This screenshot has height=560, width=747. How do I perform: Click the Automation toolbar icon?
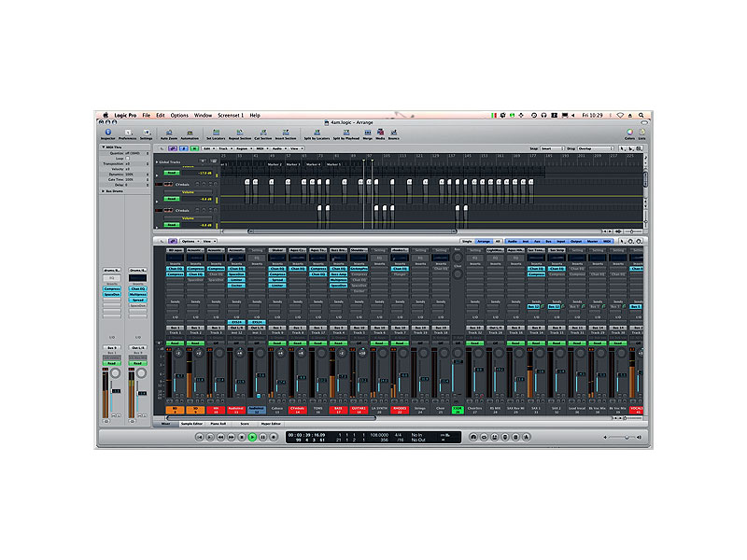(x=190, y=133)
